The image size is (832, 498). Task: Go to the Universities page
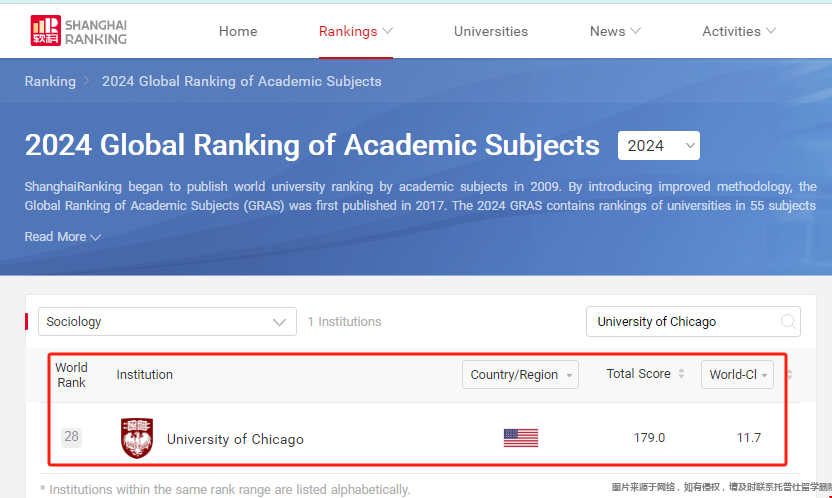491,31
